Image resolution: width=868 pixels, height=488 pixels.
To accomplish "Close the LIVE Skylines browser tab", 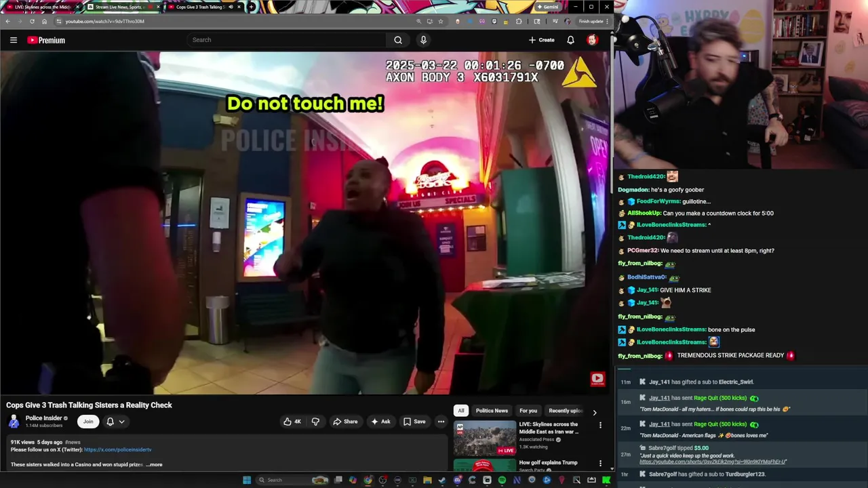I will [x=77, y=7].
